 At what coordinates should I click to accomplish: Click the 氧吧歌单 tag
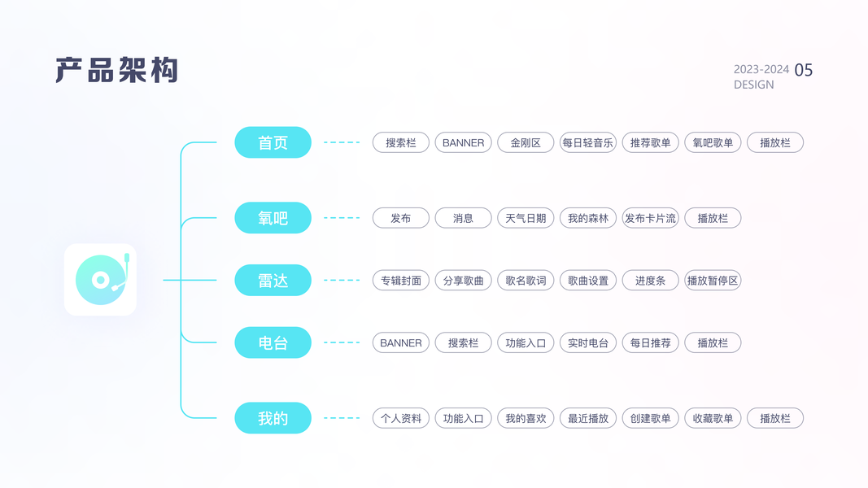pyautogui.click(x=713, y=142)
